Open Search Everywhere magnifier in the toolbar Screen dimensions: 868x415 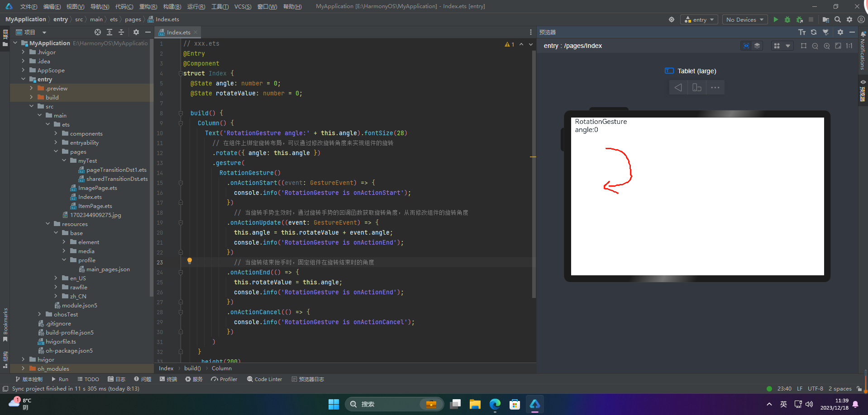tap(838, 19)
